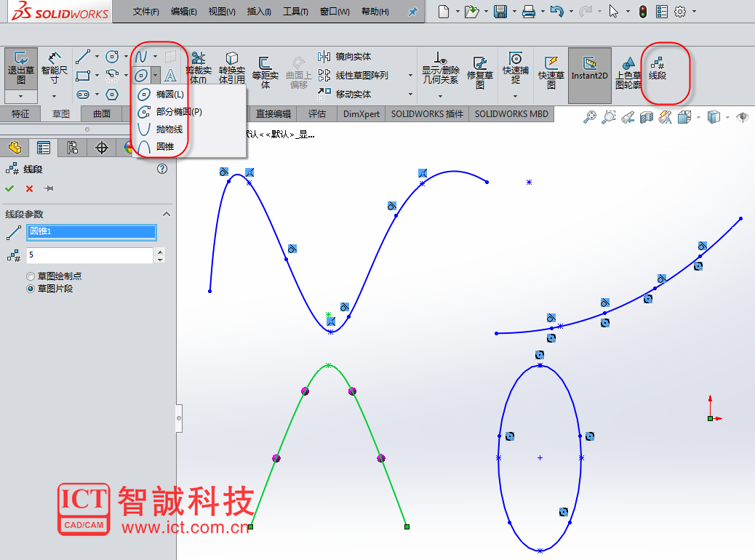Click the Exit Sketch (退出草图) button
Image resolution: width=755 pixels, height=560 pixels.
(x=21, y=68)
